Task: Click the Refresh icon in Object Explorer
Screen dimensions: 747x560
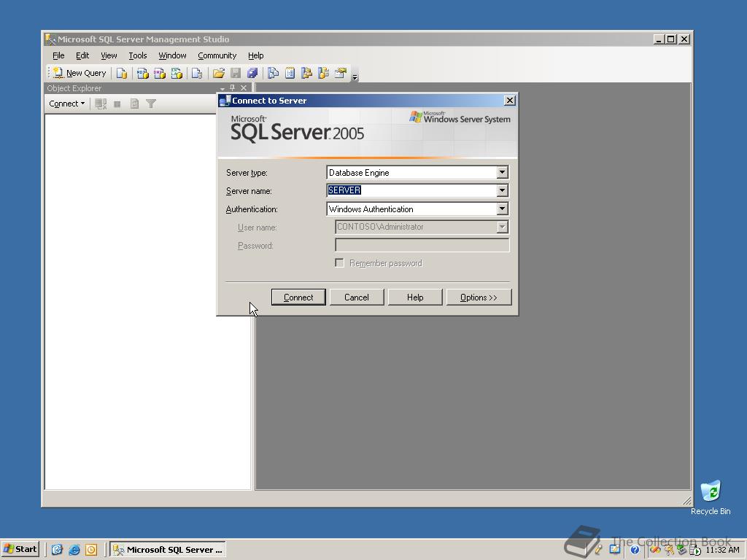Action: coord(134,104)
